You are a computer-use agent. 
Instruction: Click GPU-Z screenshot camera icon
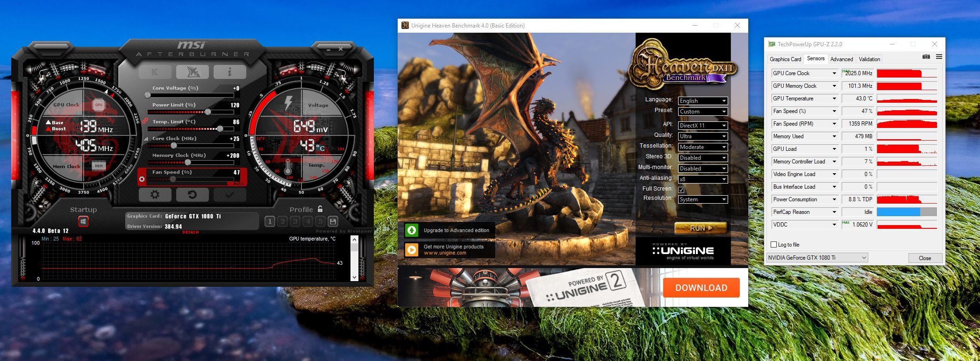click(x=926, y=57)
